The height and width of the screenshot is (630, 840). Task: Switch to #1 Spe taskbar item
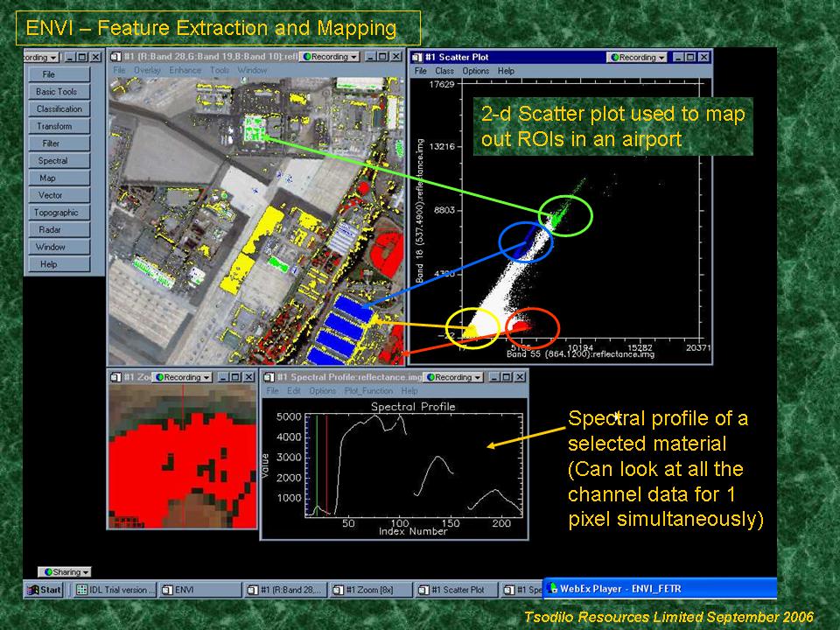tap(522, 590)
